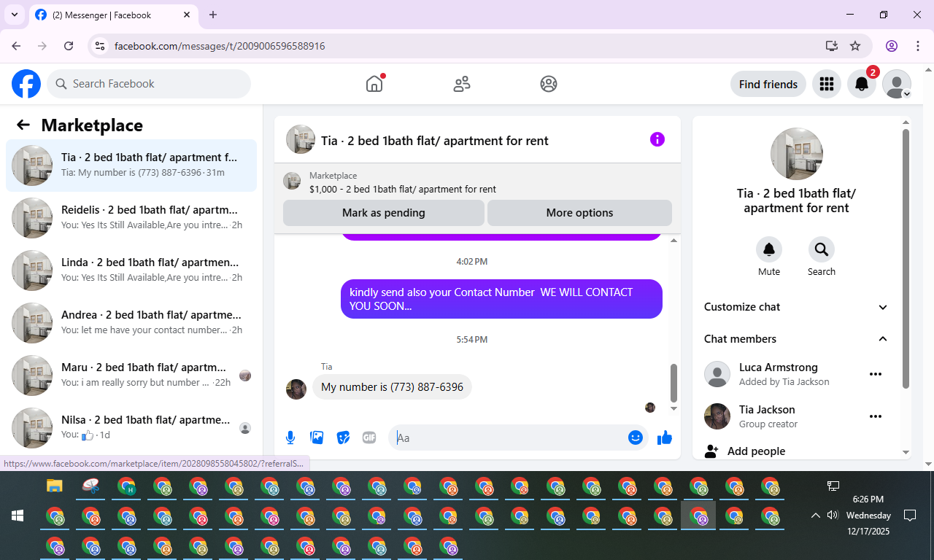The width and height of the screenshot is (934, 560).
Task: Click the back arrow beside Marketplace
Action: (x=23, y=125)
